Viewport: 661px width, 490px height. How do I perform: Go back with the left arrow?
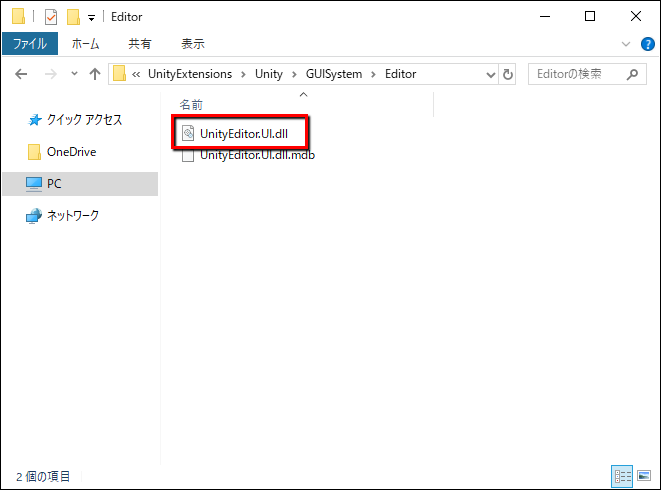[21, 74]
